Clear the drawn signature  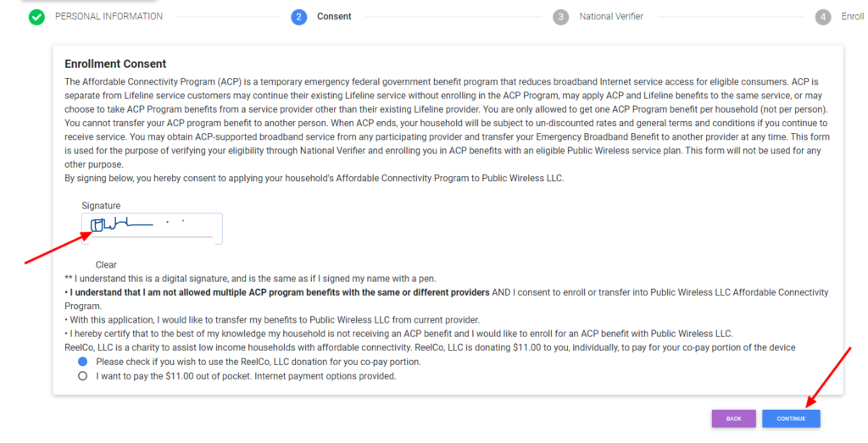(106, 265)
